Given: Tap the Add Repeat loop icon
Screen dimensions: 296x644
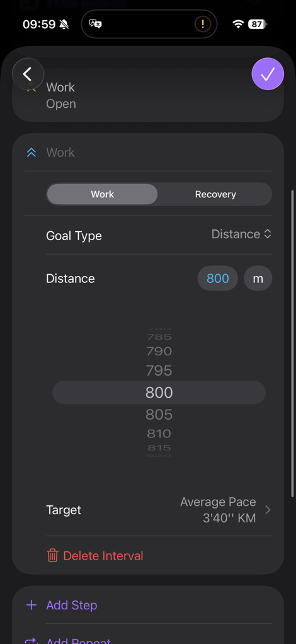Looking at the screenshot, I should click(x=31, y=641).
